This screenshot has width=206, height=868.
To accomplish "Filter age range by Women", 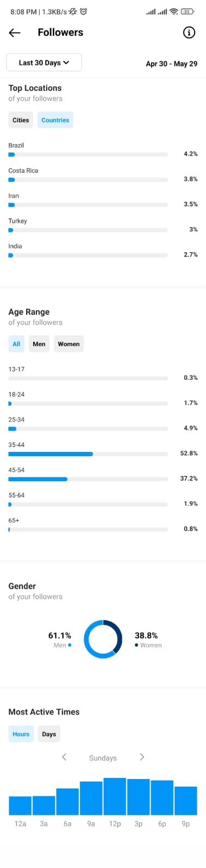I will (68, 344).
